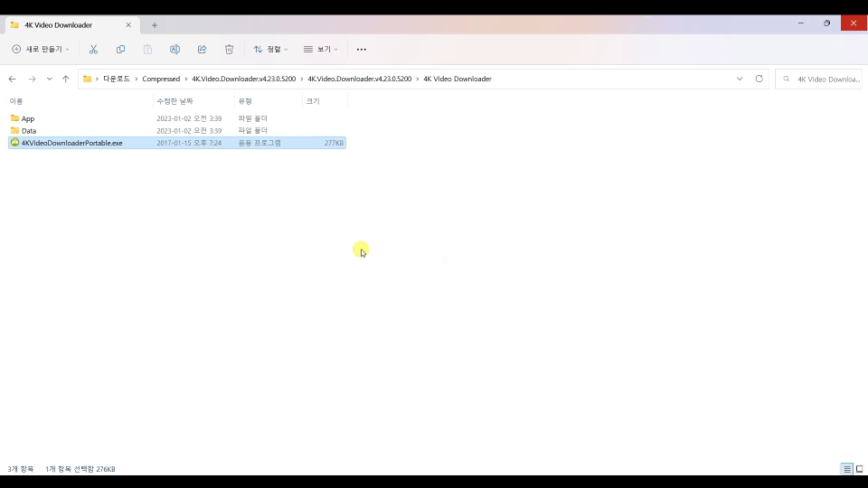Select the Data folder name
Image resolution: width=868 pixels, height=488 pixels.
pyautogui.click(x=29, y=130)
